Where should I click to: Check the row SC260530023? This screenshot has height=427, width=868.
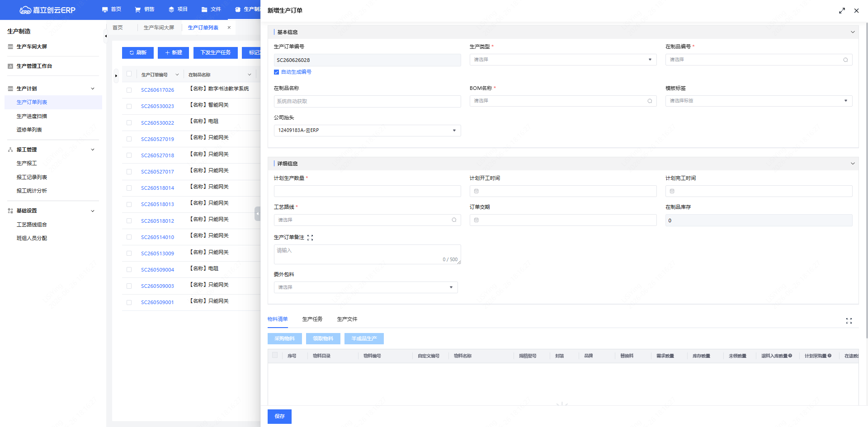[129, 106]
